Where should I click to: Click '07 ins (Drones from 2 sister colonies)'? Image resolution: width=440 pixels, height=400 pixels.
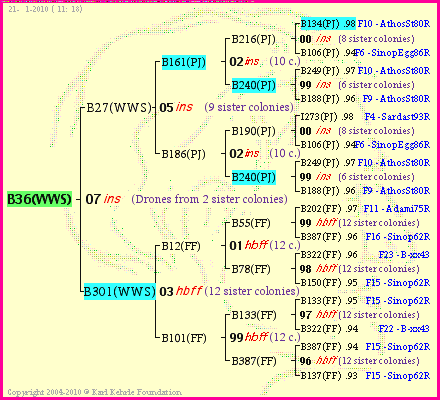[x=187, y=199]
